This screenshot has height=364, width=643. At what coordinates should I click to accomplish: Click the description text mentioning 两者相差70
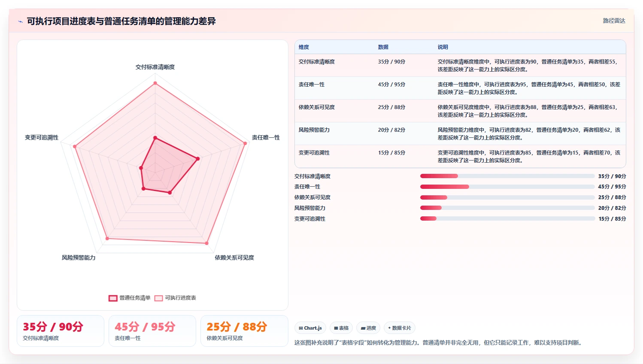529,157
